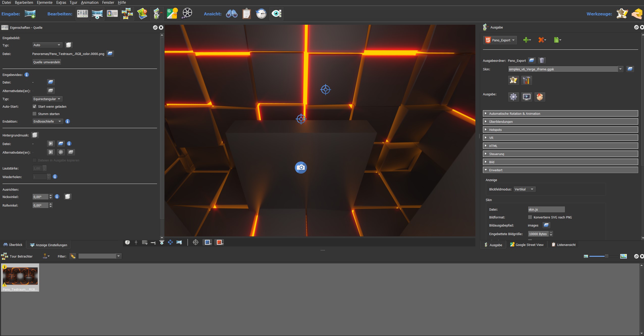The image size is (644, 336).
Task: Select Pano_Testraum thumbnail in tour browser
Action: point(20,277)
